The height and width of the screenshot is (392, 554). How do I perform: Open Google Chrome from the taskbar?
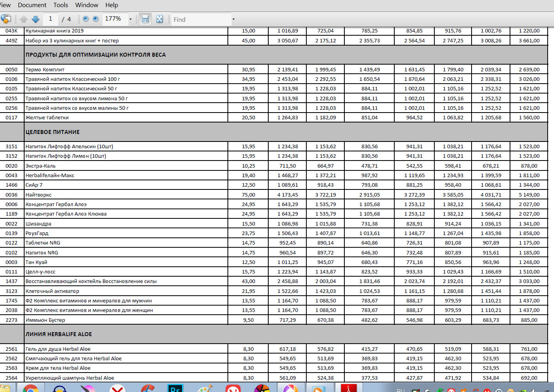31,388
